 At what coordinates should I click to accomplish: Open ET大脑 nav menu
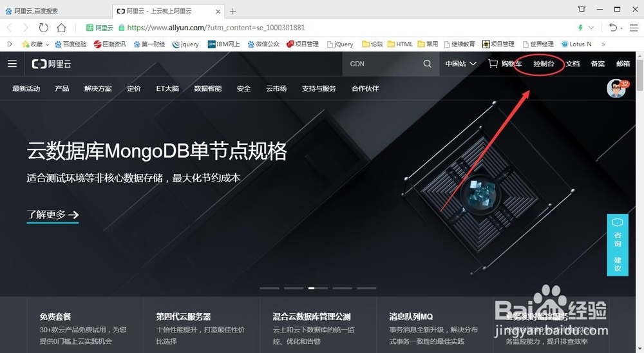(x=167, y=88)
